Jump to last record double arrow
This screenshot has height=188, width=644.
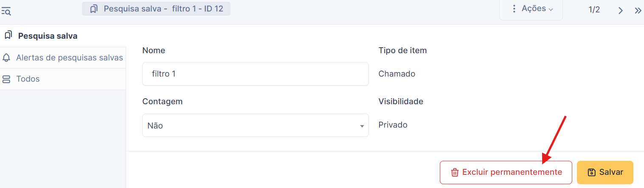[x=638, y=11]
